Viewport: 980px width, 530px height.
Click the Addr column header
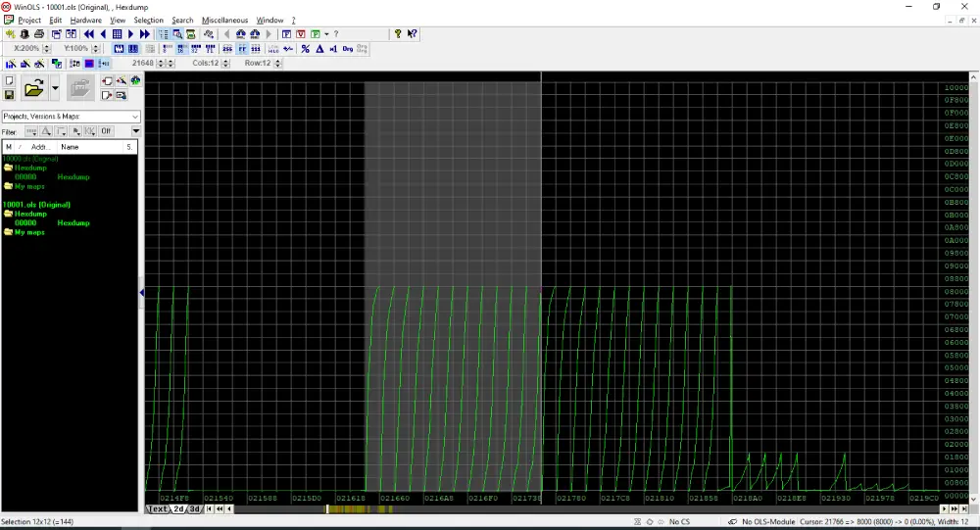40,147
